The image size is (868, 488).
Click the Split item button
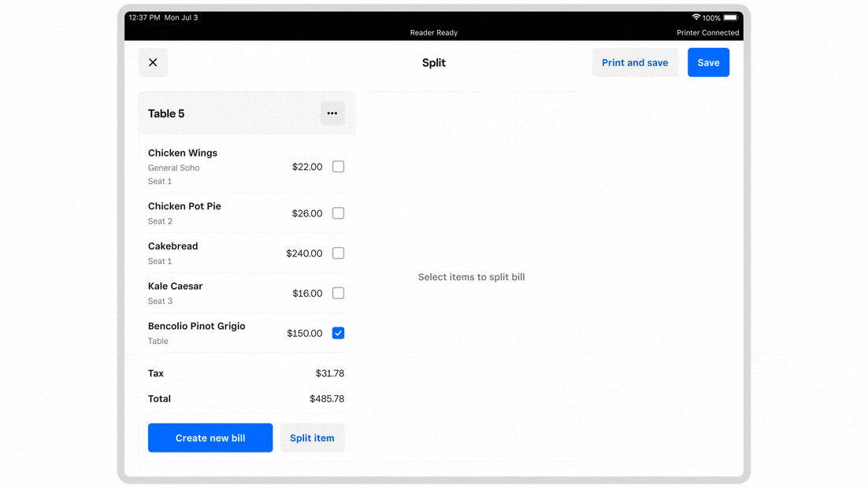tap(312, 438)
